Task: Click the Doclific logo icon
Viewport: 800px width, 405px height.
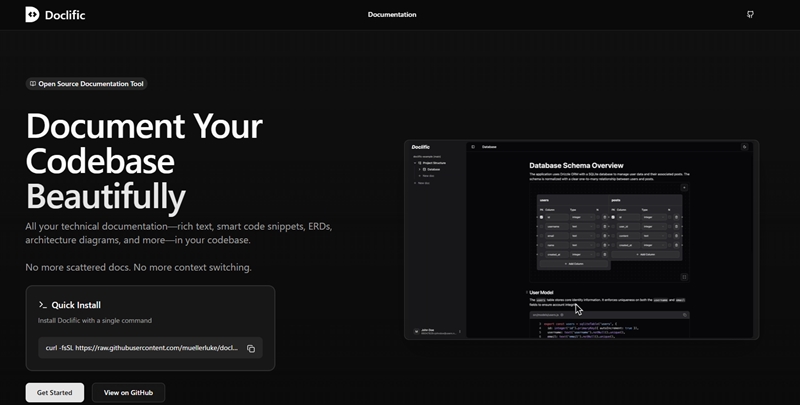Action: (32, 14)
